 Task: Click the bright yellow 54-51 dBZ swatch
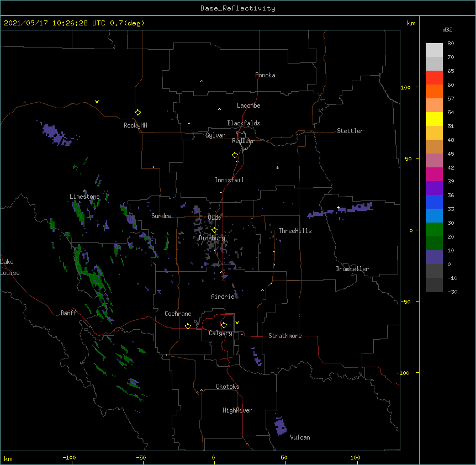coord(434,119)
